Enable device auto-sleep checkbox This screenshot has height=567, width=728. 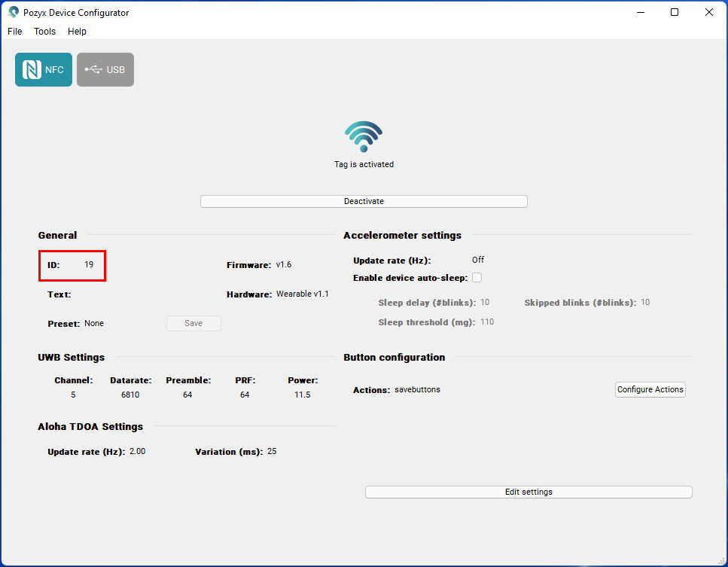pos(477,278)
